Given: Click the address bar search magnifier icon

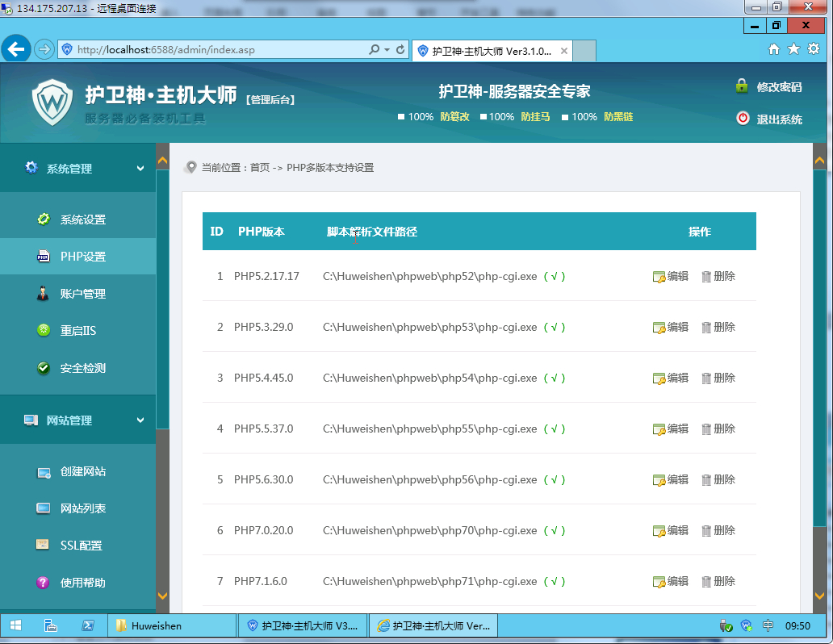Looking at the screenshot, I should click(375, 49).
